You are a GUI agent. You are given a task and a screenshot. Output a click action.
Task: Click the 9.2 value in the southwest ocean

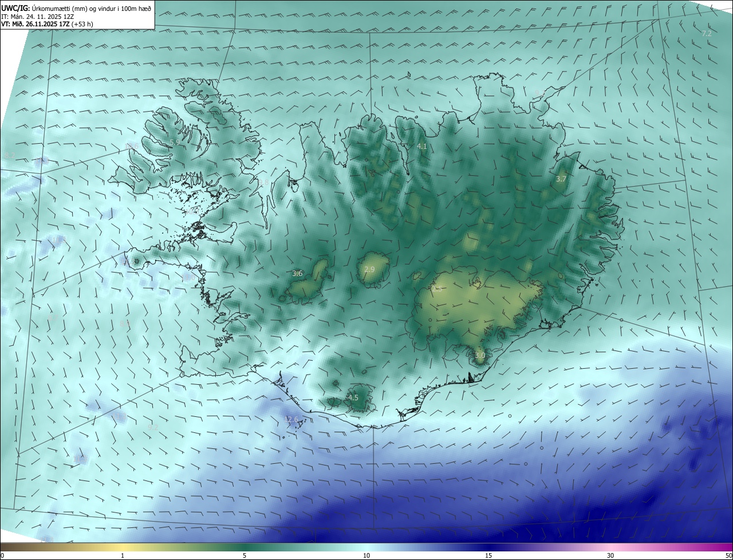coord(153,427)
